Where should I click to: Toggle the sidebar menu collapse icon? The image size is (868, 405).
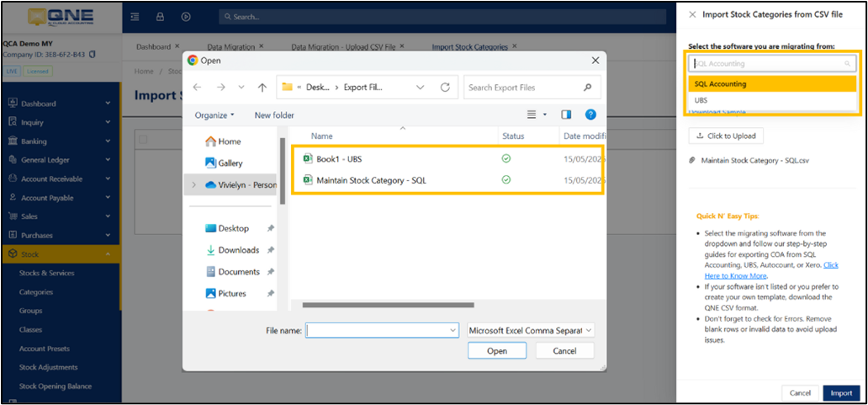135,17
